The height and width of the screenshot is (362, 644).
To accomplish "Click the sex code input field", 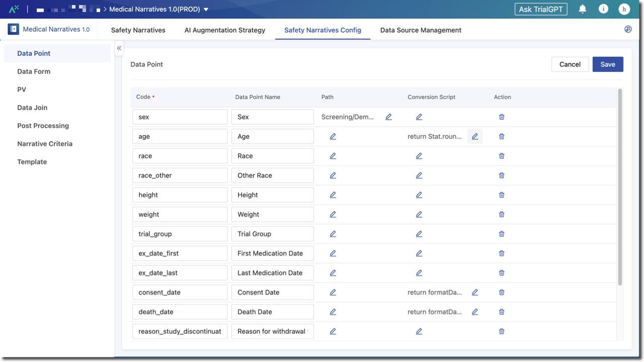I will 180,117.
